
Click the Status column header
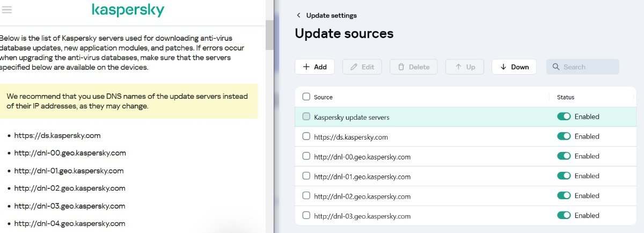tap(566, 97)
